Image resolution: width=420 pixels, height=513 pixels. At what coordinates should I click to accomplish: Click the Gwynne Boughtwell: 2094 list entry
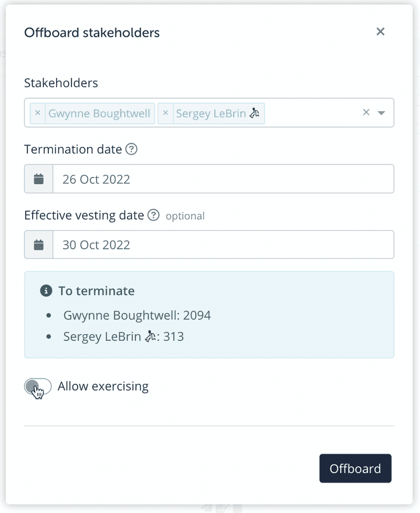(136, 316)
